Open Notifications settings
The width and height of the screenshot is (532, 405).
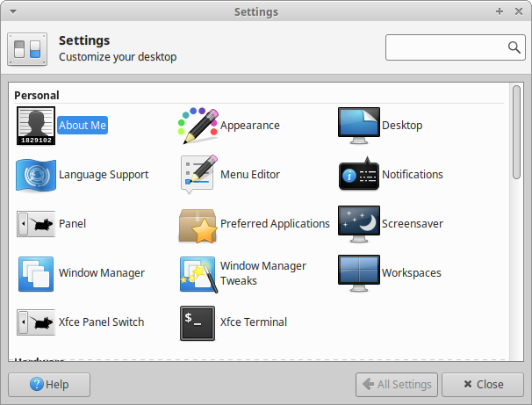(359, 175)
